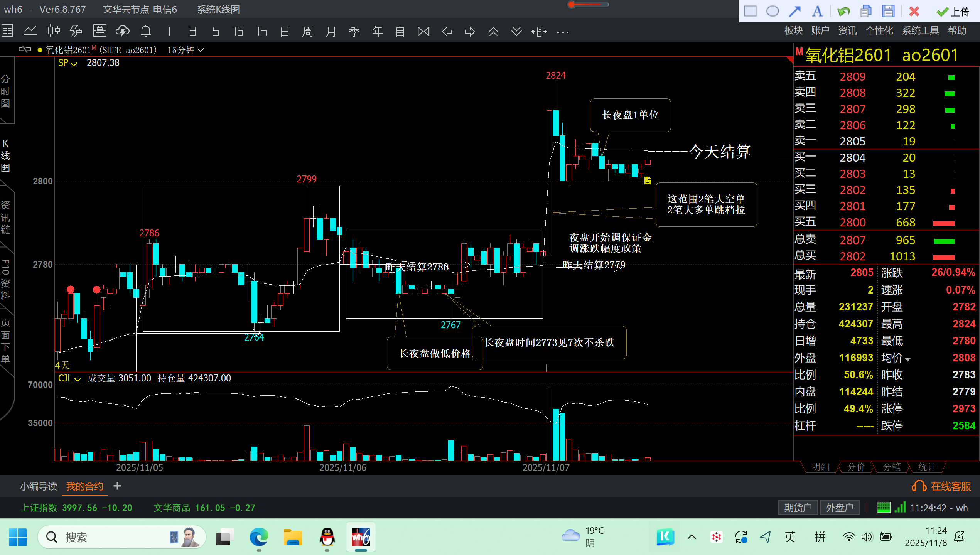The height and width of the screenshot is (555, 980).
Task: Click the rectangle drawing tool
Action: coord(750,11)
